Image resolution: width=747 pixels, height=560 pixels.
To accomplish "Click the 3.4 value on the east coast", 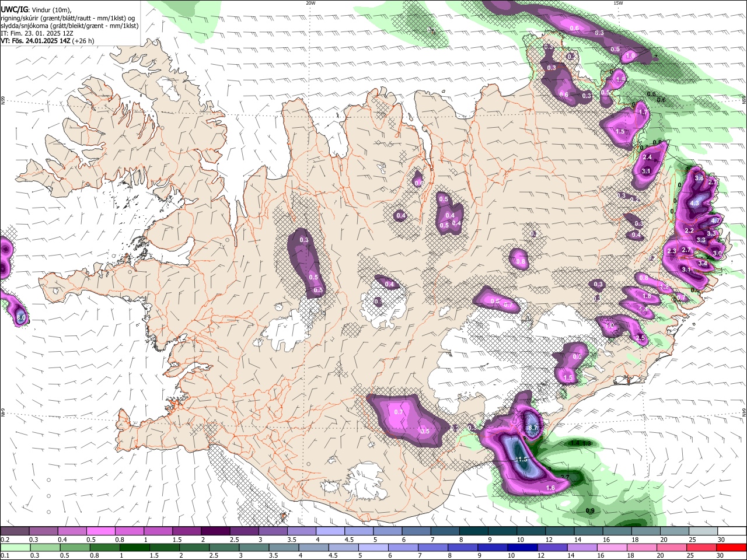I will tap(703, 264).
